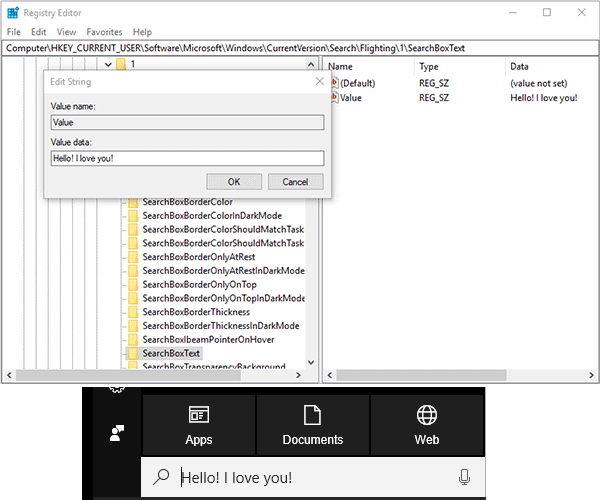
Task: Click folder icon next to SearchBoxBorderThickness
Action: [133, 312]
